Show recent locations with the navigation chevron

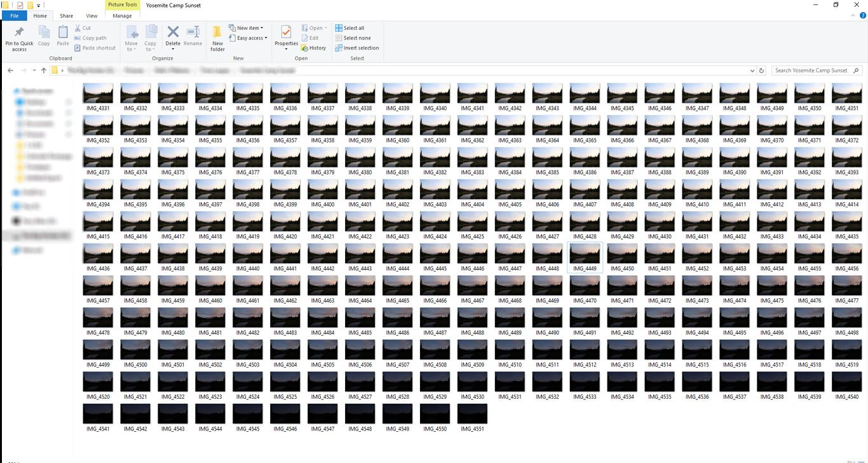34,71
